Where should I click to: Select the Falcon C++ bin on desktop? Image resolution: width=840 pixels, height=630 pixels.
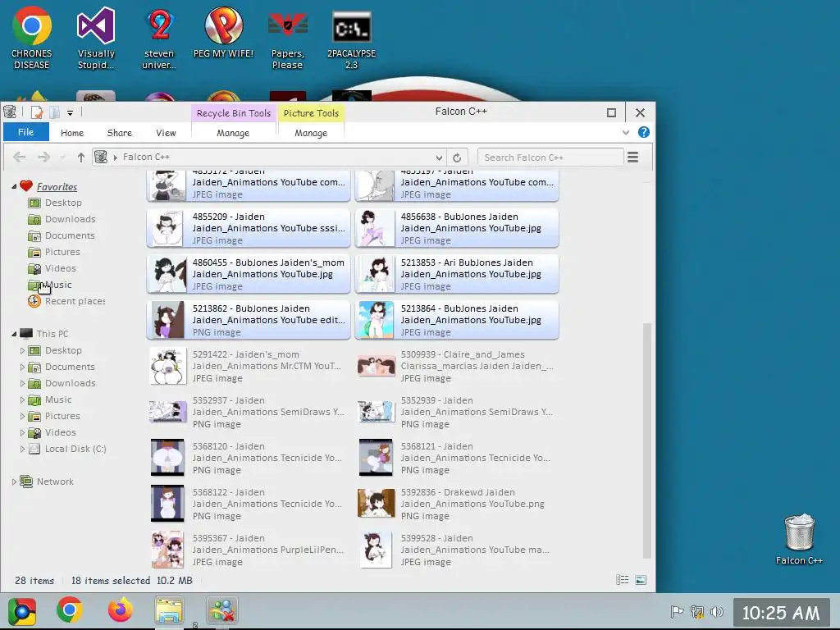point(799,540)
